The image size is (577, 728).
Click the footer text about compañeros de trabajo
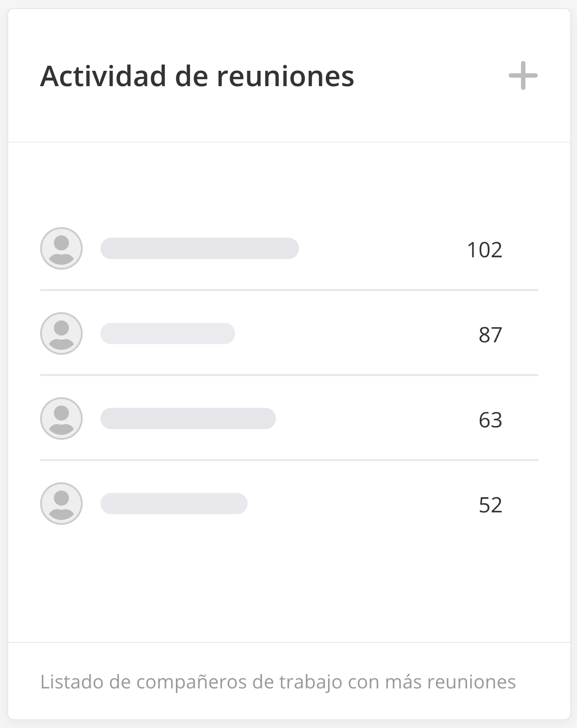click(x=278, y=682)
